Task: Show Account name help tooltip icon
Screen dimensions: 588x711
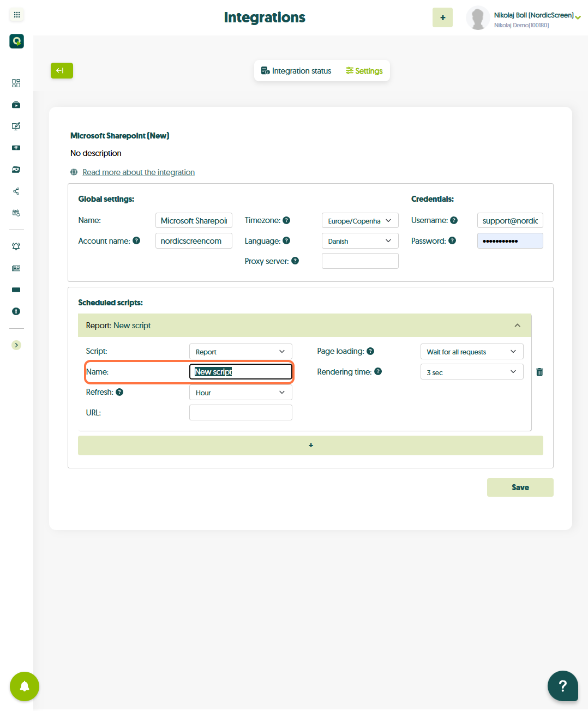Action: tap(136, 240)
